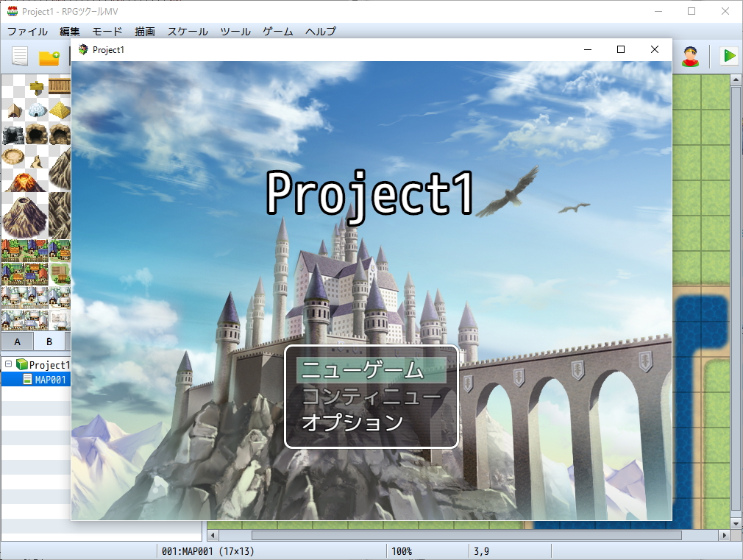Select the large dormant volcano tile

pos(24,216)
